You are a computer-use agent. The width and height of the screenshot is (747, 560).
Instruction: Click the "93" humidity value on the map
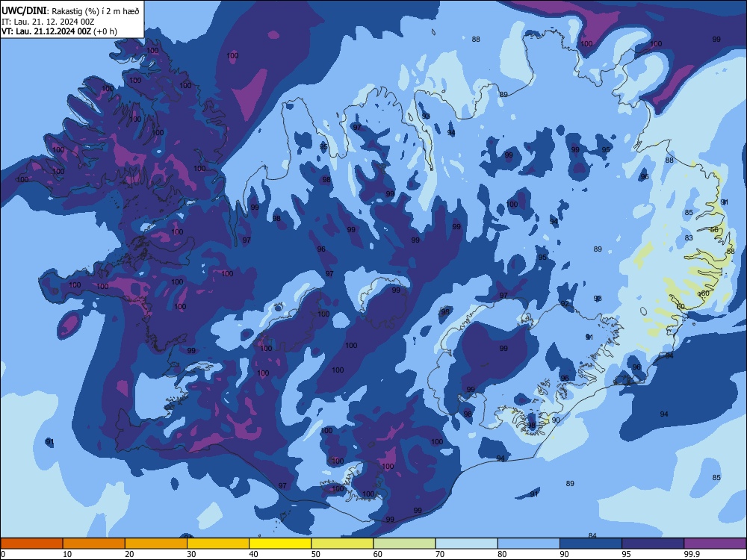coord(426,116)
